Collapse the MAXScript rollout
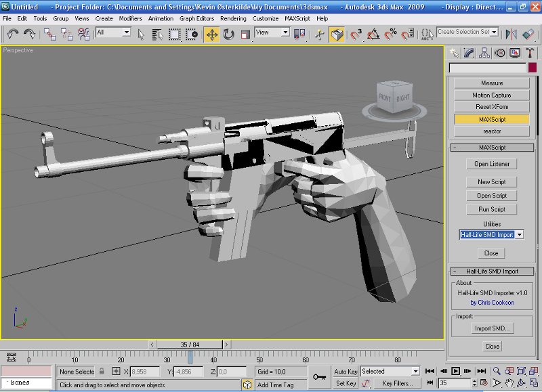 (x=492, y=148)
